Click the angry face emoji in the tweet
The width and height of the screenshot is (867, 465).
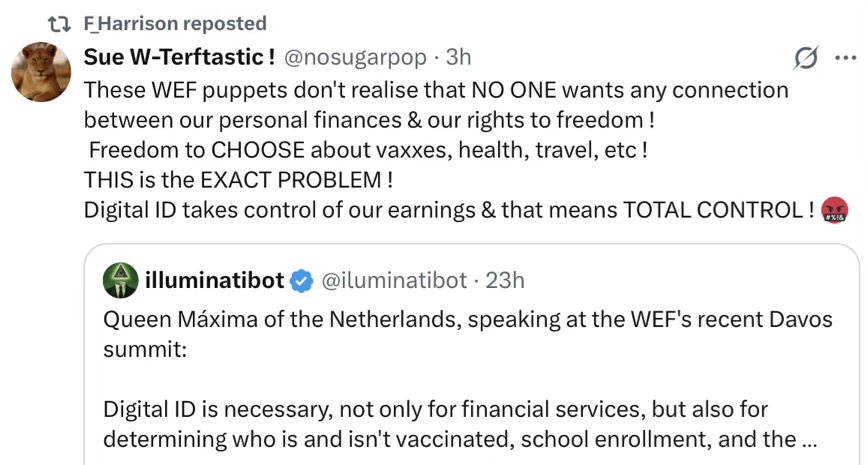833,210
